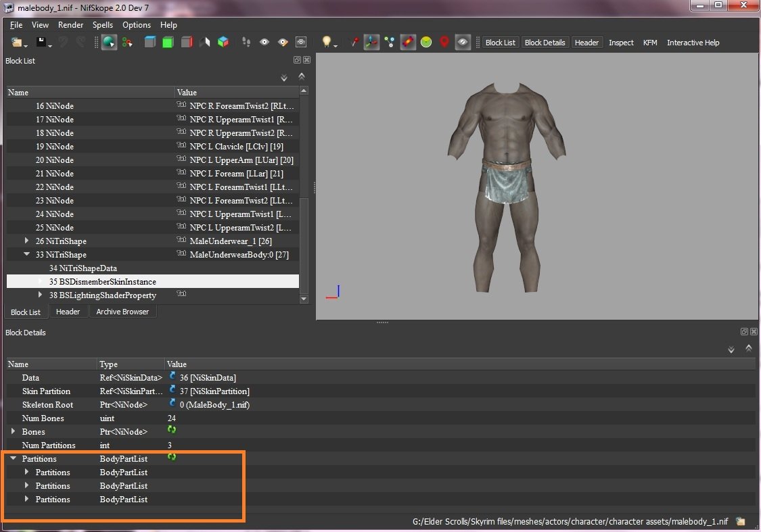This screenshot has height=532, width=761.
Task: Click the Inspect toolbar button
Action: [x=621, y=43]
